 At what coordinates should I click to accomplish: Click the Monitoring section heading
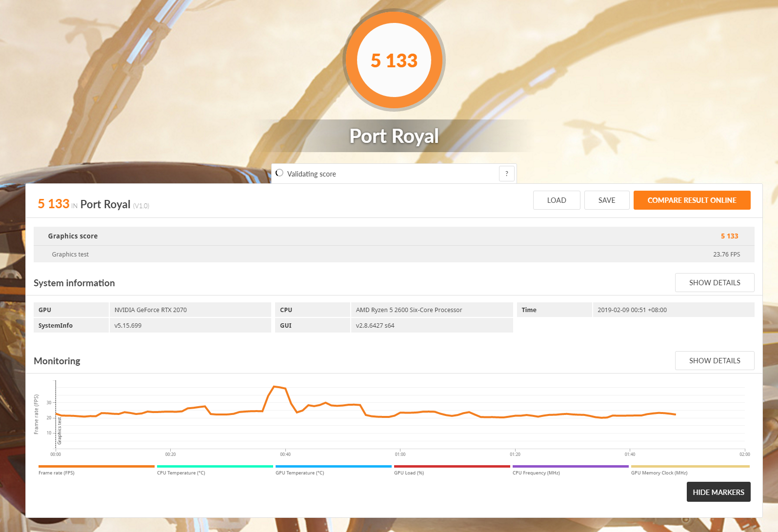pos(57,361)
